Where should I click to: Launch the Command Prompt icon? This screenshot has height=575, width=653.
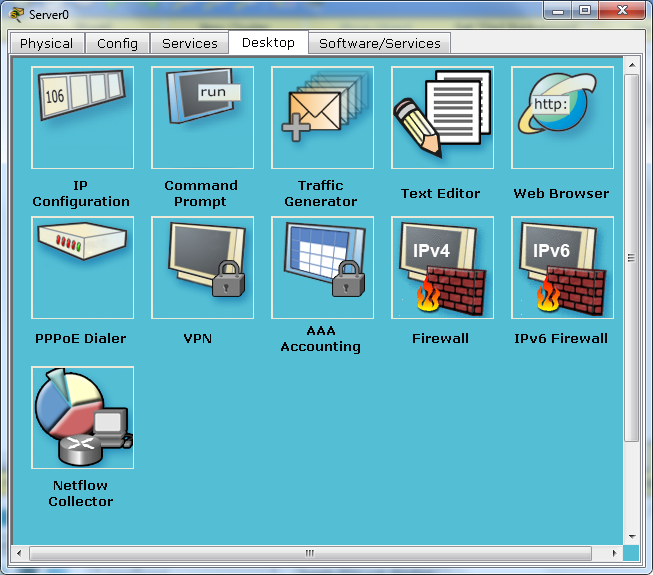coord(202,117)
